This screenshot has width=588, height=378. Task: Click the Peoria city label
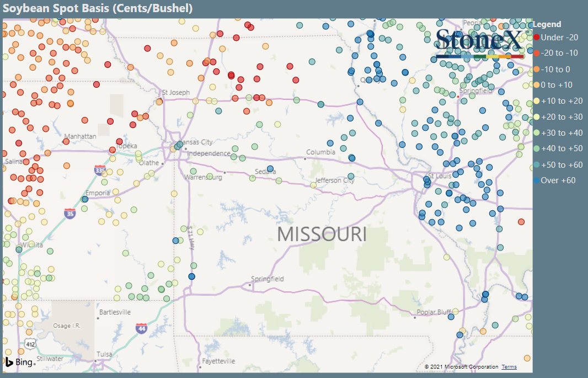(473, 23)
